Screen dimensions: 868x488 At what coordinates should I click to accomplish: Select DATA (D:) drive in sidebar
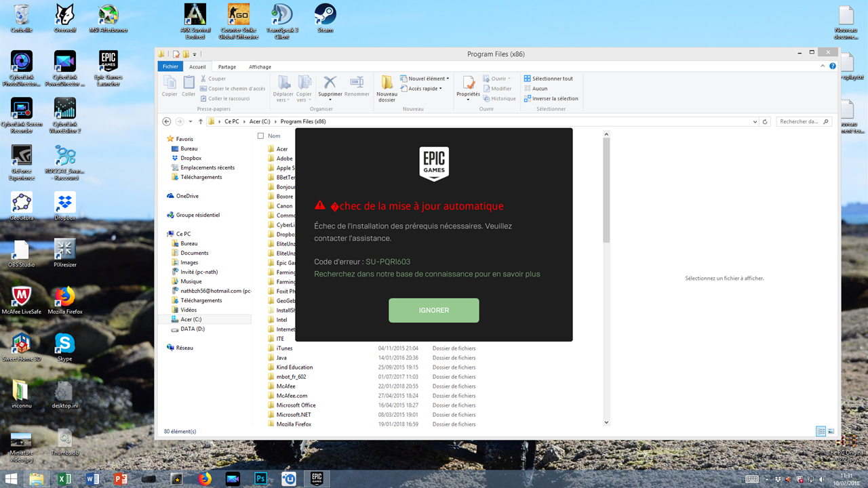(193, 329)
